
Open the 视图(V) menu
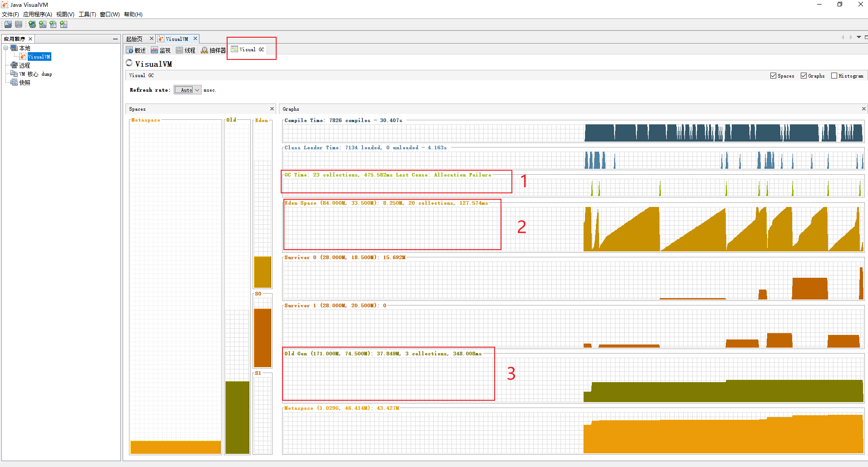click(65, 15)
